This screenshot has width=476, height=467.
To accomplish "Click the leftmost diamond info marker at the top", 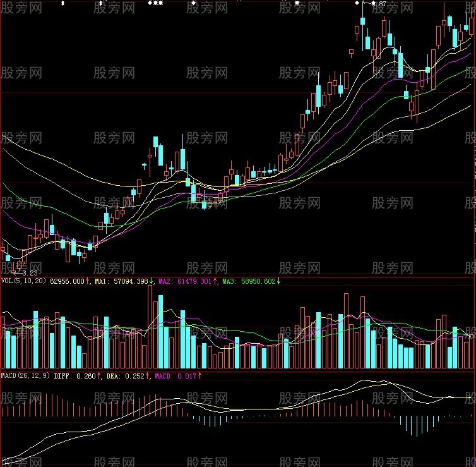I will pos(63,3).
